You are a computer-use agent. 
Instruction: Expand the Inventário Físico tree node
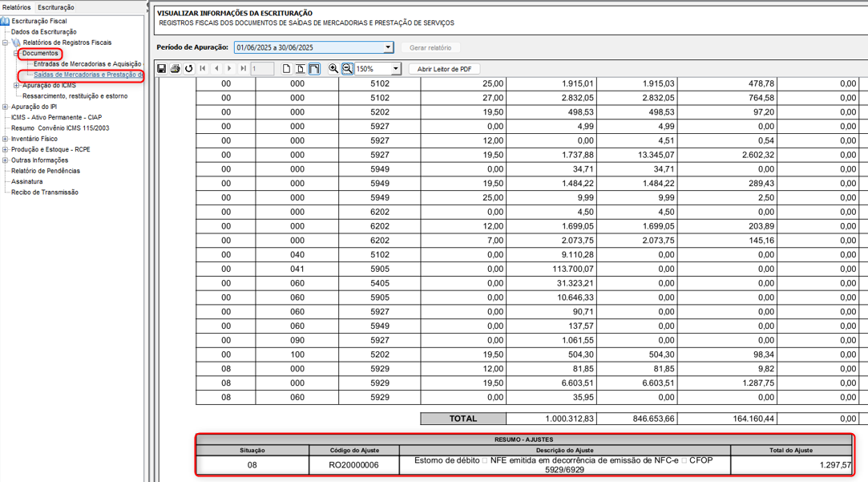[5, 139]
